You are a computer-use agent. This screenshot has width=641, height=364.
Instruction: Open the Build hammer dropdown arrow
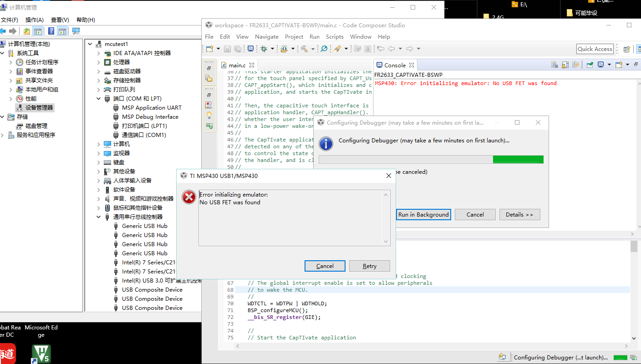pyautogui.click(x=313, y=49)
